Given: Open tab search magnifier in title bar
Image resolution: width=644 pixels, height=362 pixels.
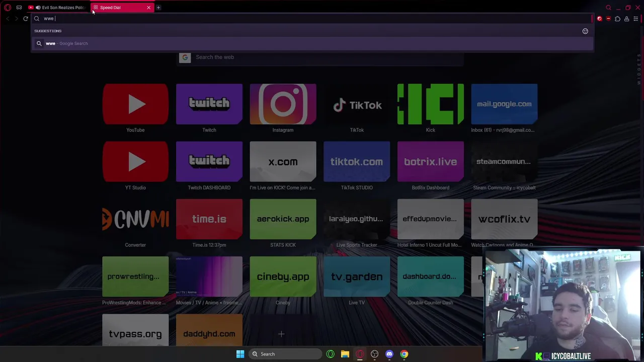Looking at the screenshot, I should click(608, 8).
